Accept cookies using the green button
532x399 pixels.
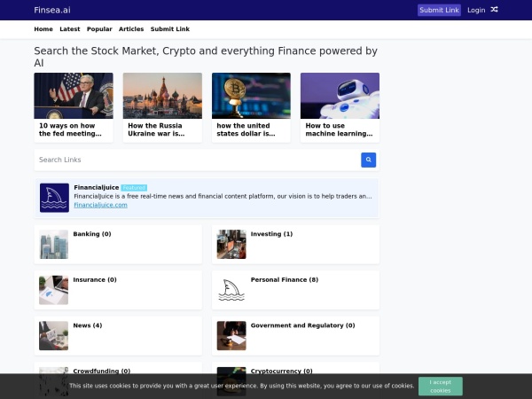(440, 386)
